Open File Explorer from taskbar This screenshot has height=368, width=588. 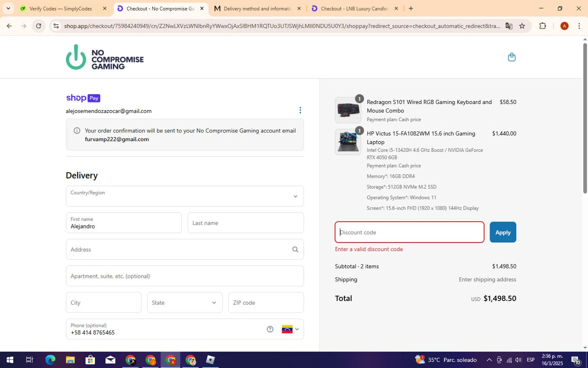tap(70, 360)
